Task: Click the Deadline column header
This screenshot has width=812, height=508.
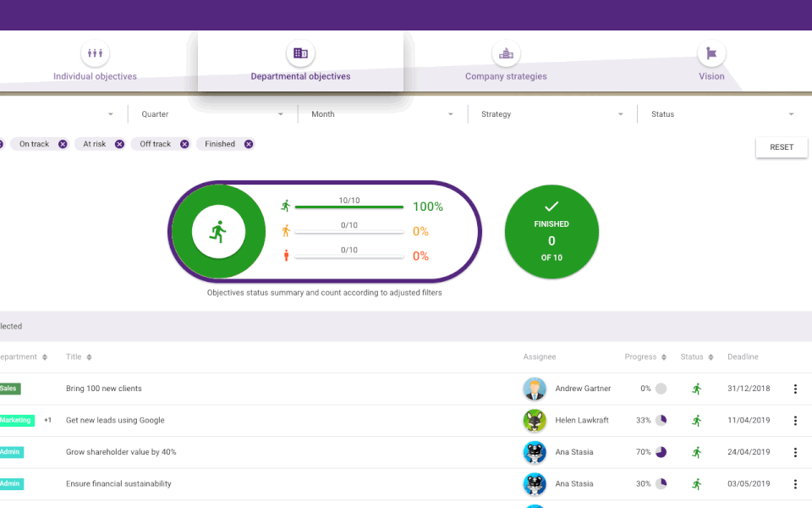Action: (x=743, y=356)
